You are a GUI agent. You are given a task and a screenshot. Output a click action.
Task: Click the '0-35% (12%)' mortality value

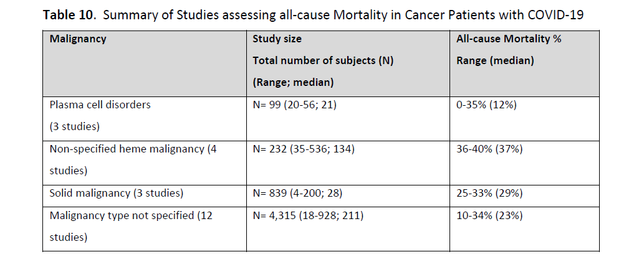point(486,105)
